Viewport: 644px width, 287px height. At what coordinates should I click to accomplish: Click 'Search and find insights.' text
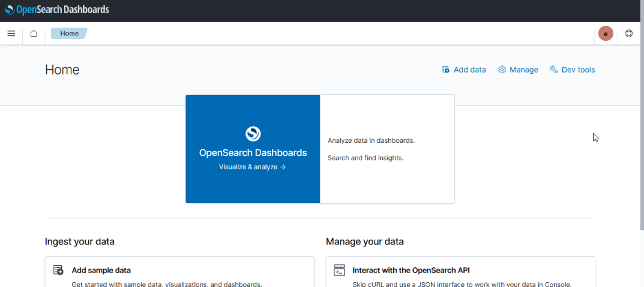click(366, 158)
